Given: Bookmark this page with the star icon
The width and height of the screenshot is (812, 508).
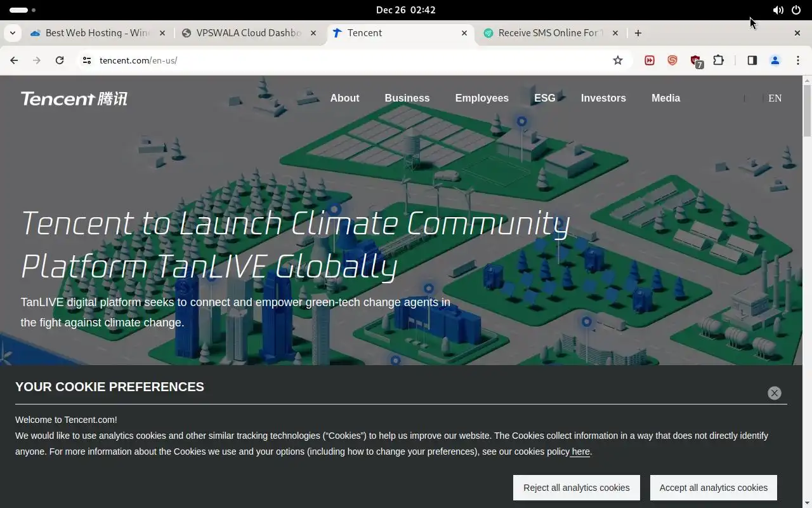Looking at the screenshot, I should (x=618, y=60).
